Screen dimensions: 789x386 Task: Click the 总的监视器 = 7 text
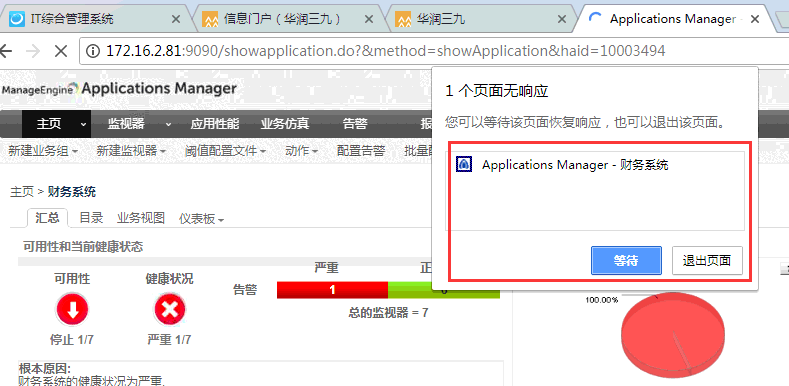388,313
